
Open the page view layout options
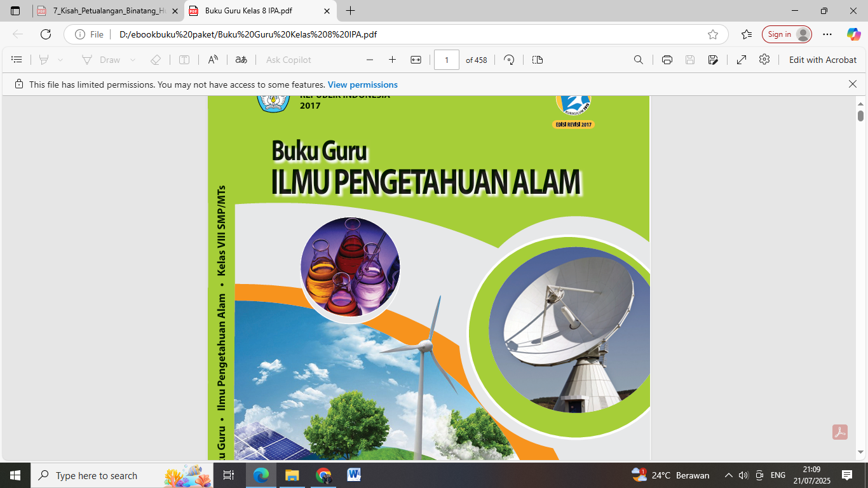(537, 59)
